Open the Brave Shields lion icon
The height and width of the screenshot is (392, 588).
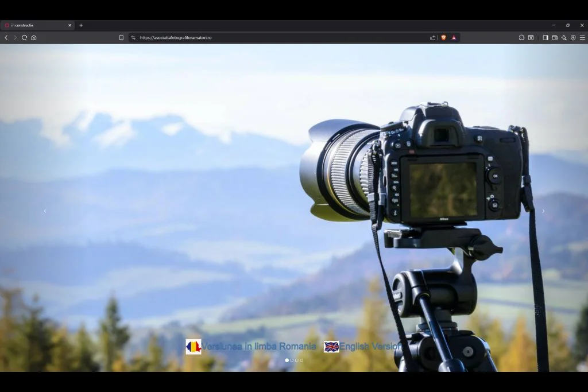pos(443,38)
